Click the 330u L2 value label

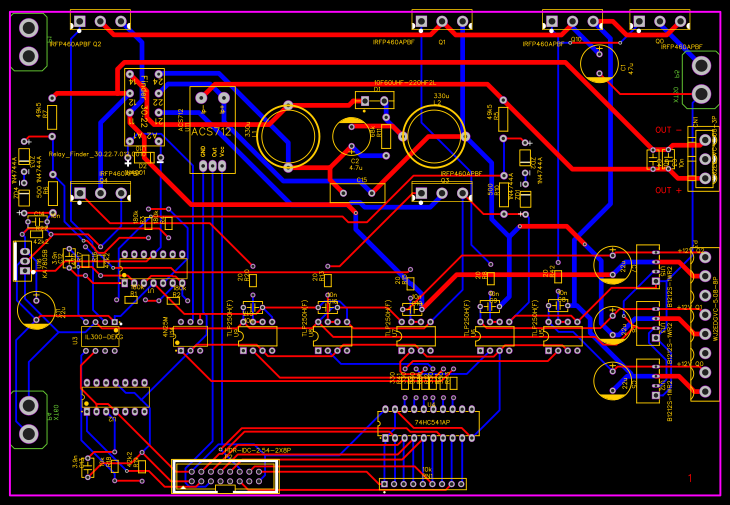click(441, 96)
